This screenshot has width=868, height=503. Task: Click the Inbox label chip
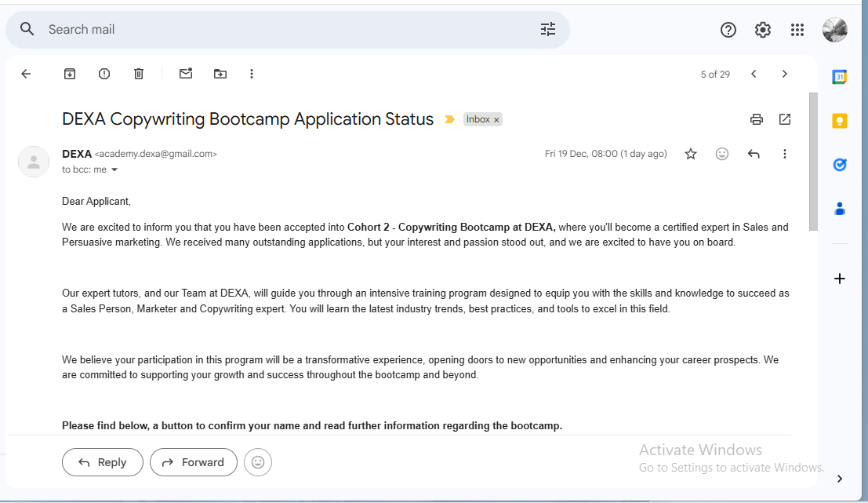point(478,119)
